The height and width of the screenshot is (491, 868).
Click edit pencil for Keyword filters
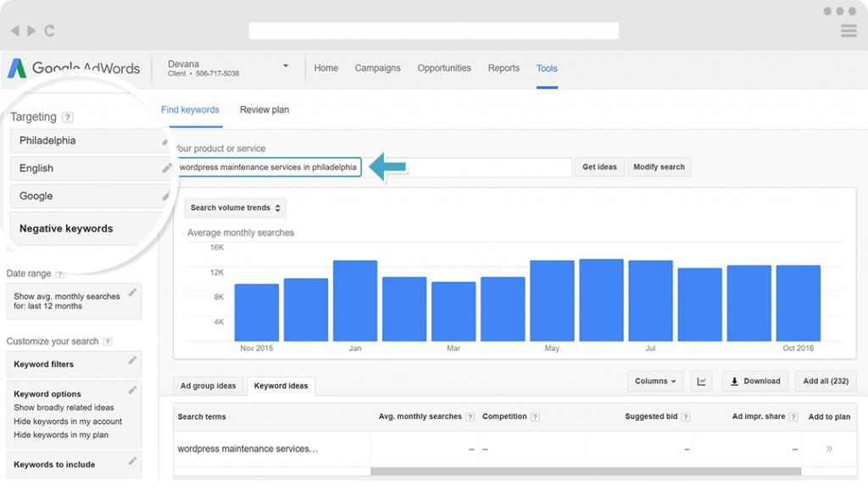tap(132, 360)
